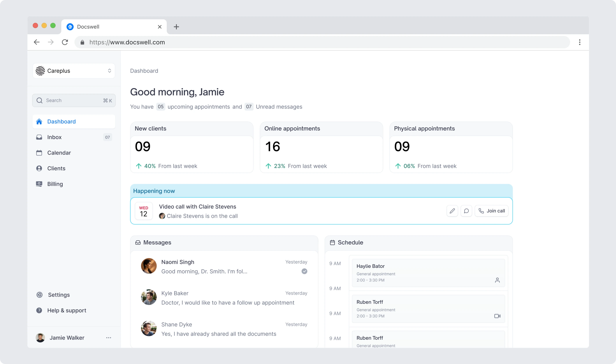Go to Calendar in the sidebar
Image resolution: width=616 pixels, height=364 pixels.
(x=59, y=153)
